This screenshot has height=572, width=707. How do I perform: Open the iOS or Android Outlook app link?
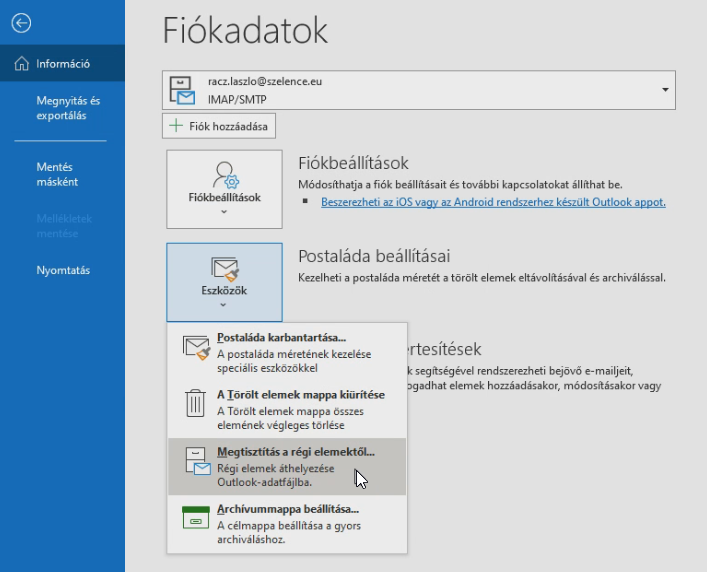493,202
